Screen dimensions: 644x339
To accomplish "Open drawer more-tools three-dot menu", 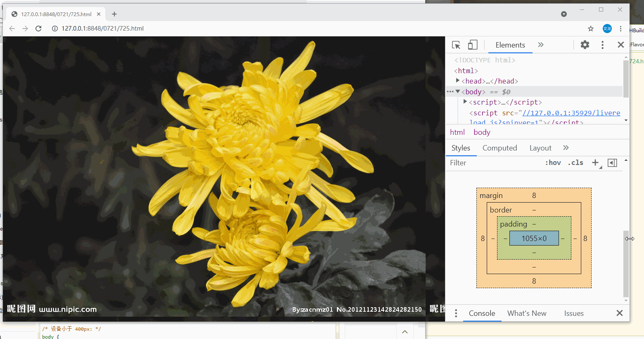I will pos(456,313).
